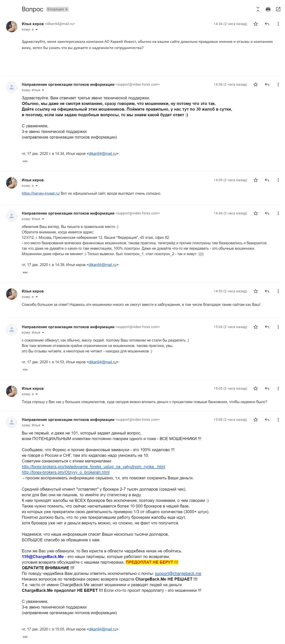285x644 pixels.
Task: Open more options for 15:05 message
Action: 278,388
